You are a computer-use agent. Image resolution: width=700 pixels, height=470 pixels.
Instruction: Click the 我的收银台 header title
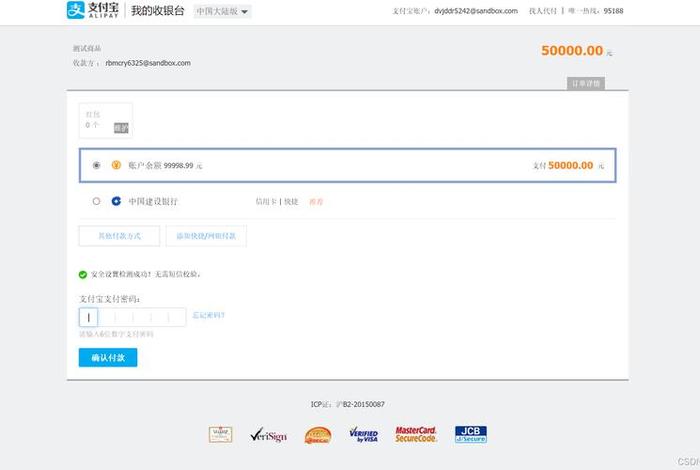158,11
